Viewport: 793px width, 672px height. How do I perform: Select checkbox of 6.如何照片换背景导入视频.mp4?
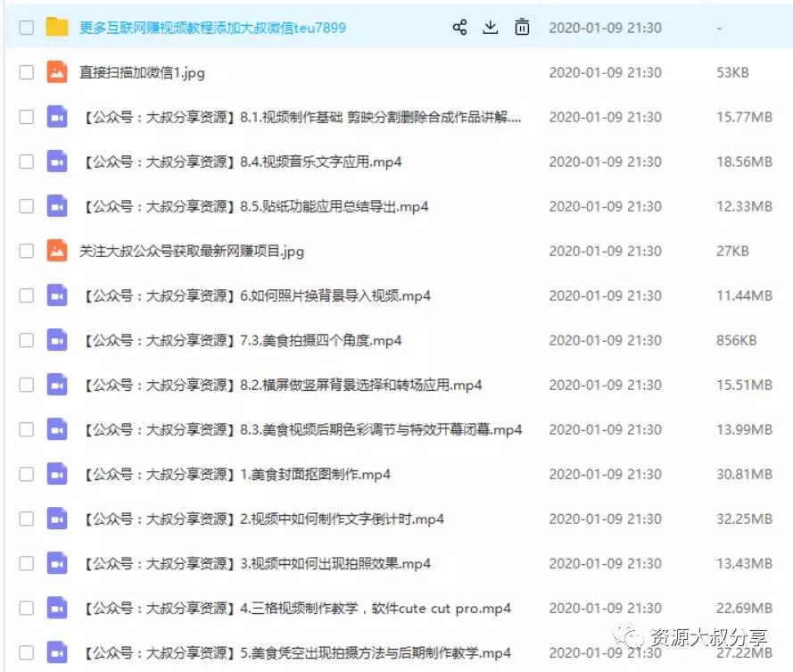coord(26,295)
